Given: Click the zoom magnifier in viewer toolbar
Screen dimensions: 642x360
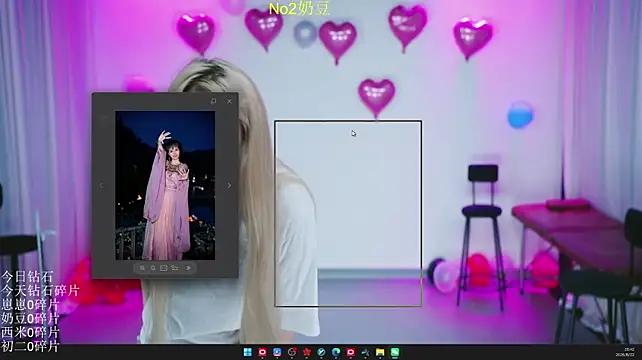Looking at the screenshot, I should pos(153,268).
